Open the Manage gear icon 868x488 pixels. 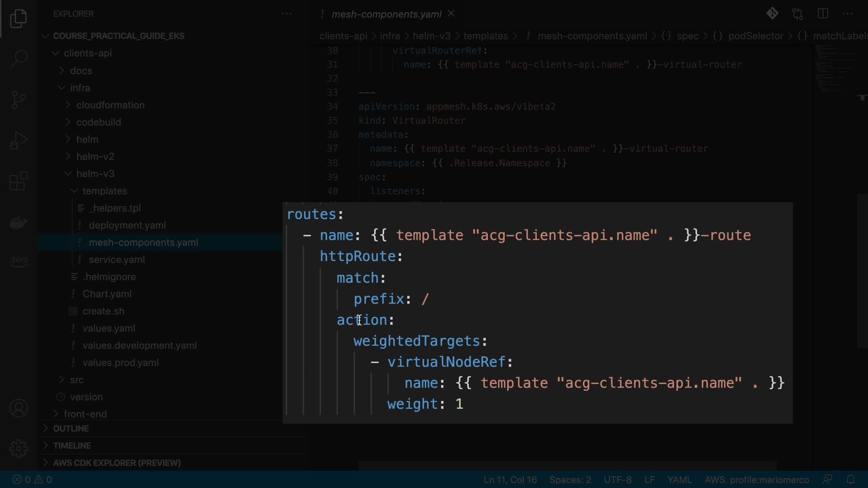pos(19,448)
